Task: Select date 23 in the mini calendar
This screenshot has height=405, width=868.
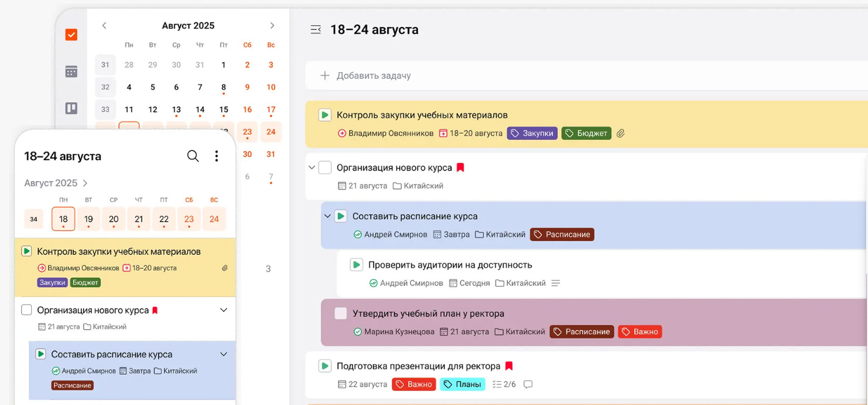Action: (247, 131)
